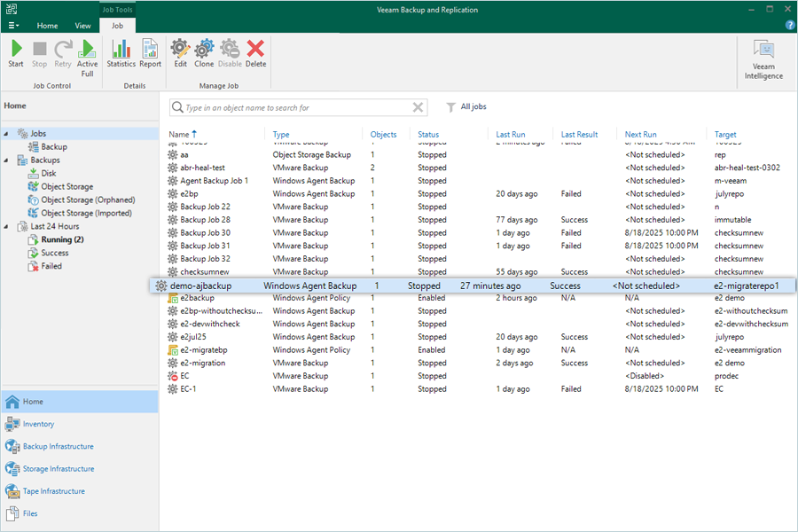The height and width of the screenshot is (532, 798).
Task: Switch to the Home ribbon tab
Action: (x=47, y=26)
